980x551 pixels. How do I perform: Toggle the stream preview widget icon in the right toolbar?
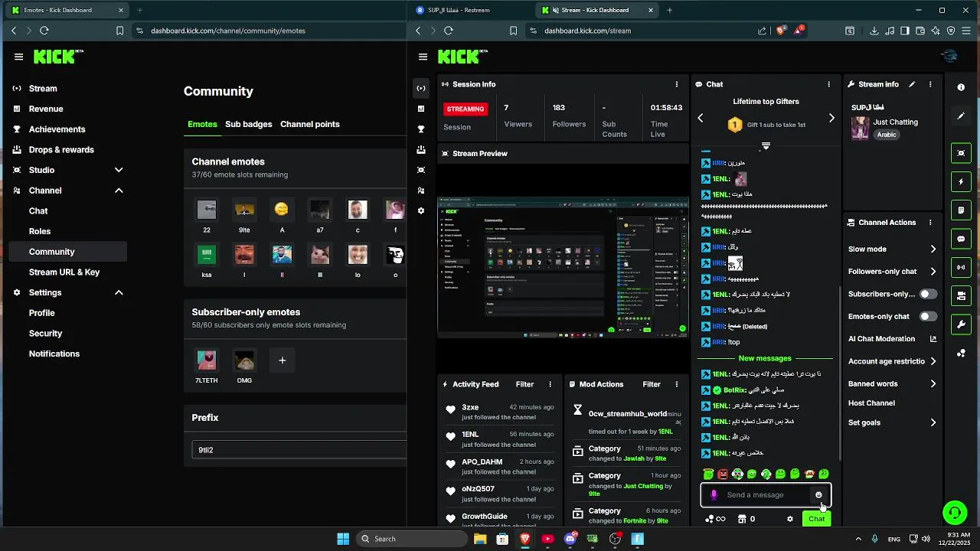coord(961,153)
